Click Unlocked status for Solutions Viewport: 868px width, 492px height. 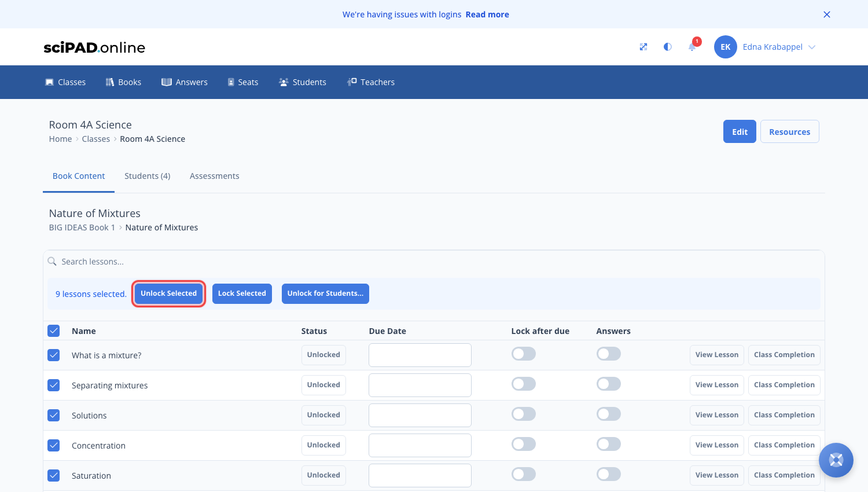coord(323,415)
